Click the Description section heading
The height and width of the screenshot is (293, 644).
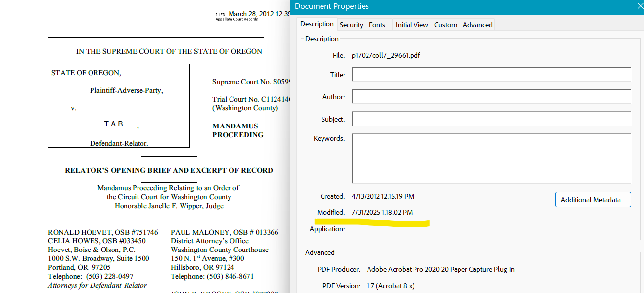[x=322, y=39]
